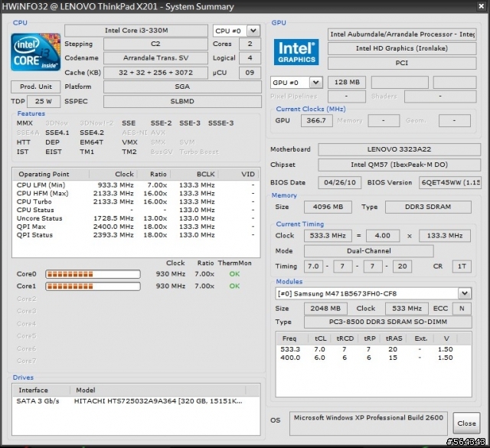Click the memory clock 533.3 MHz field
The width and height of the screenshot is (490, 448).
[328, 236]
